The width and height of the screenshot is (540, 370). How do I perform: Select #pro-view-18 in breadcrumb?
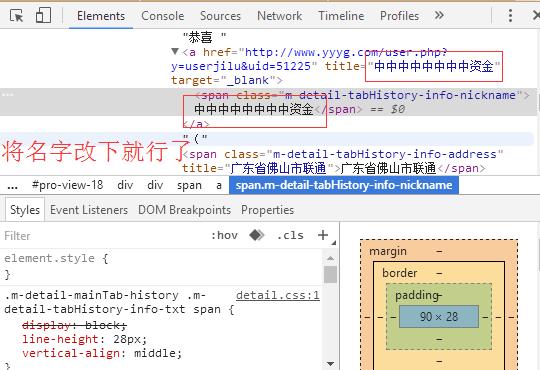[68, 185]
